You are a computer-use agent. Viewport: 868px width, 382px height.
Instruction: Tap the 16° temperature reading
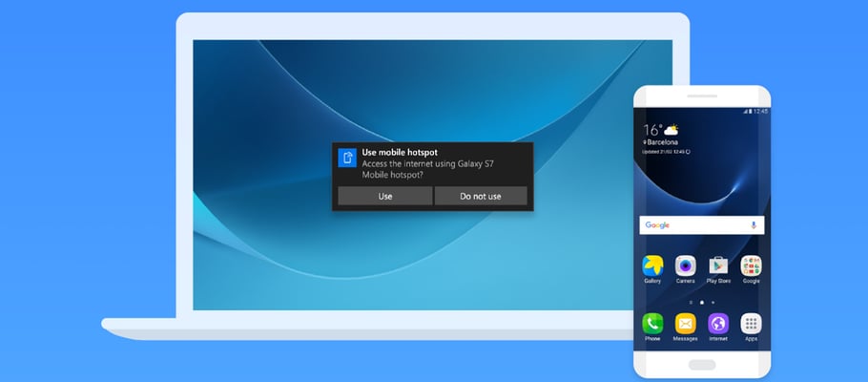pos(652,129)
